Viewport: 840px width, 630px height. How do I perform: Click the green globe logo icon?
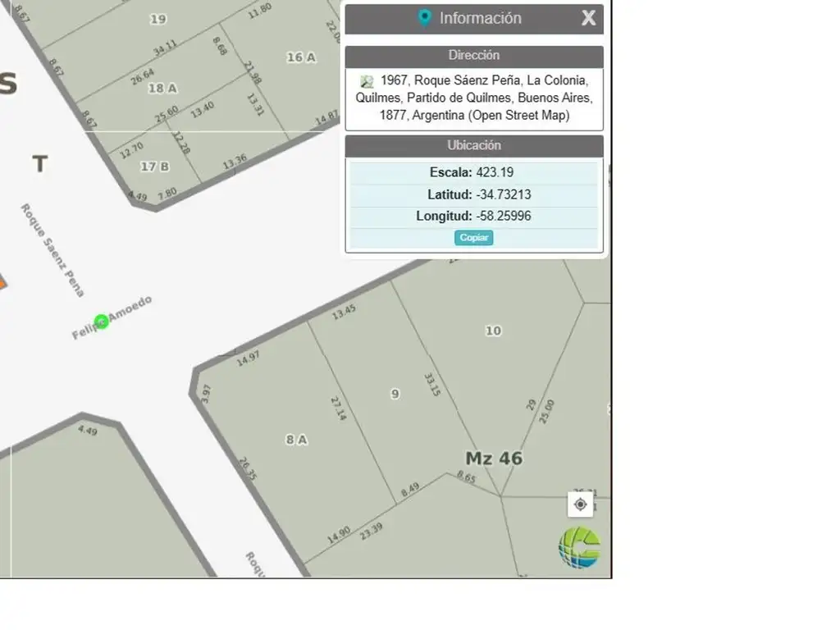click(579, 547)
